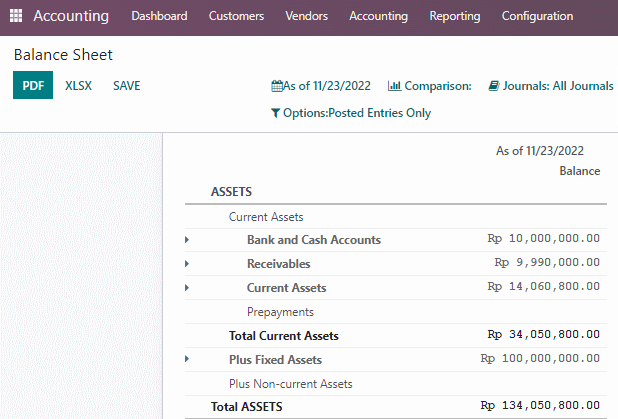
Task: Click the Rp 9,990,000.00 balance value
Action: [x=547, y=263]
